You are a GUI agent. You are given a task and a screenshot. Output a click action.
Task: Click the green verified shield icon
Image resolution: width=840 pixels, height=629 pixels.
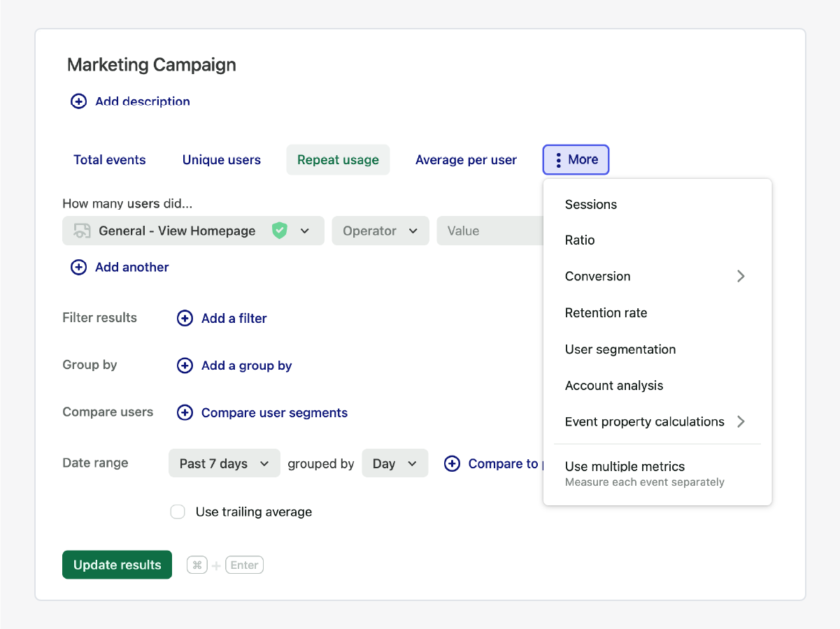280,231
